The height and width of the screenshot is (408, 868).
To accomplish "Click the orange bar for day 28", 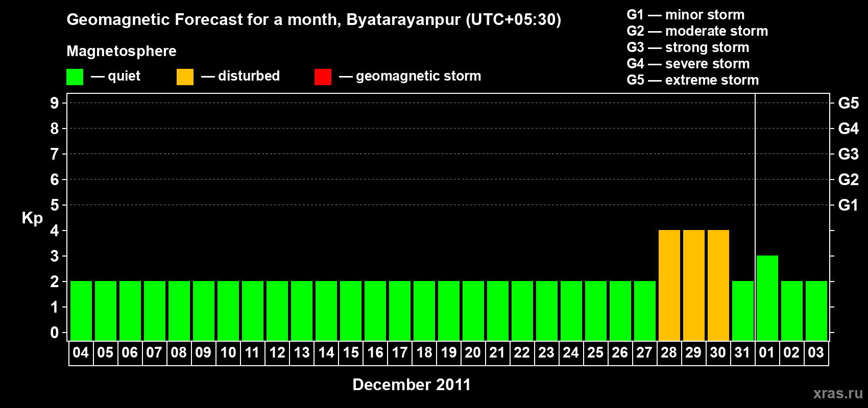I will click(x=669, y=285).
